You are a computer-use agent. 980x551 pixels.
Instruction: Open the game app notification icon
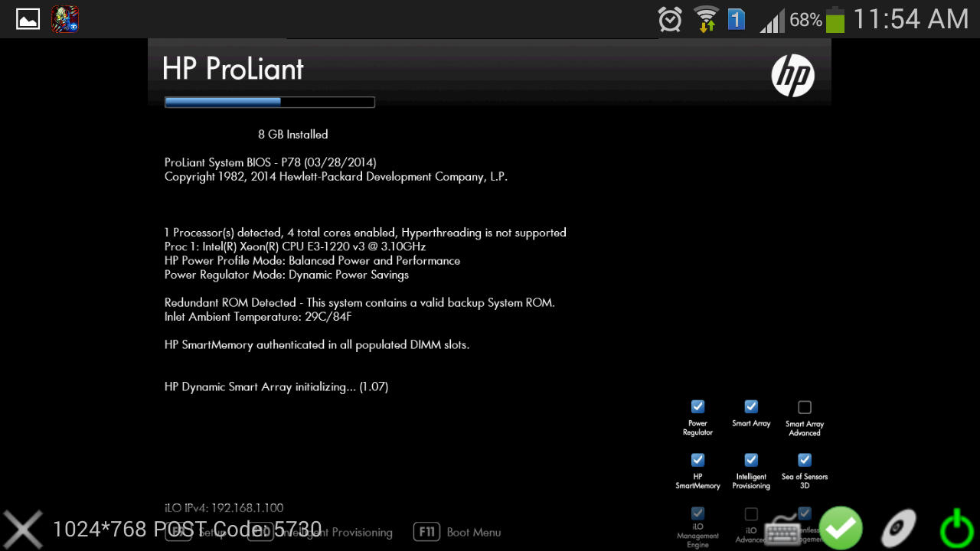pyautogui.click(x=65, y=19)
